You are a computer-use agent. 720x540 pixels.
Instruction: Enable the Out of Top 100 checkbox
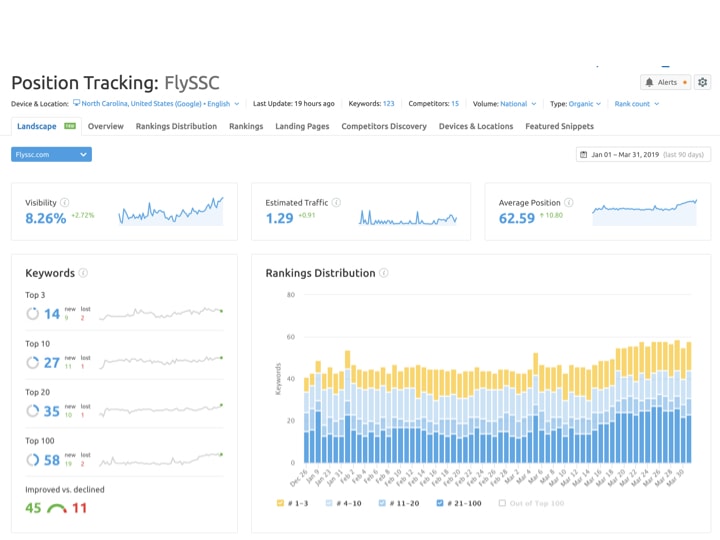tap(502, 503)
